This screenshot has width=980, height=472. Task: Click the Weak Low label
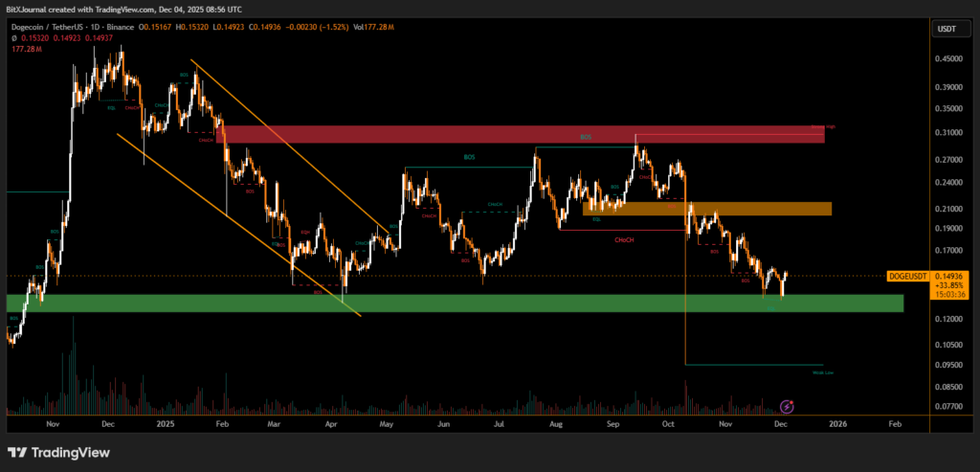823,372
